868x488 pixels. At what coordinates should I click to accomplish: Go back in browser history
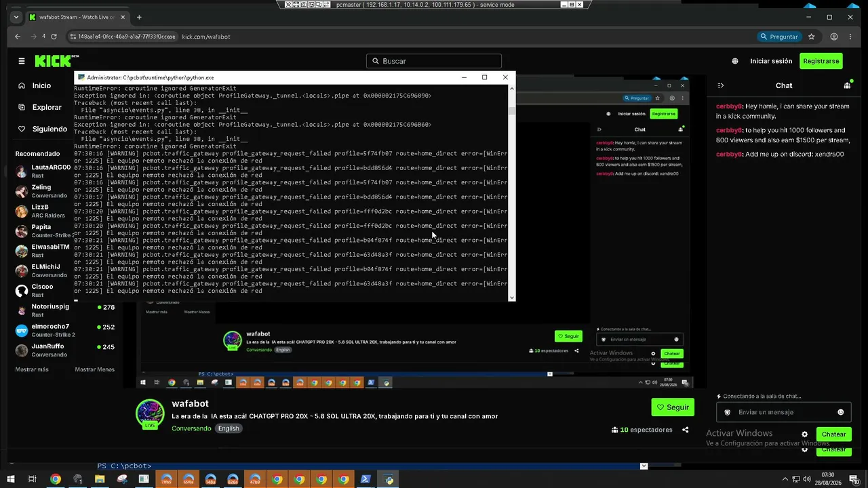(18, 37)
